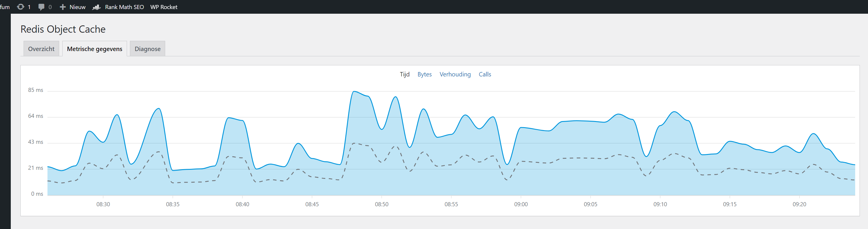Select the Metrische gegevens tab
This screenshot has width=868, height=229.
[x=95, y=49]
